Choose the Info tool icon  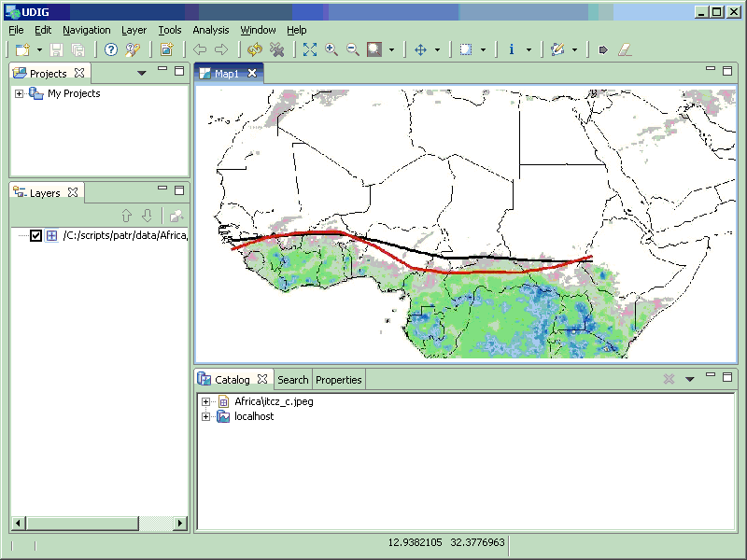(512, 49)
